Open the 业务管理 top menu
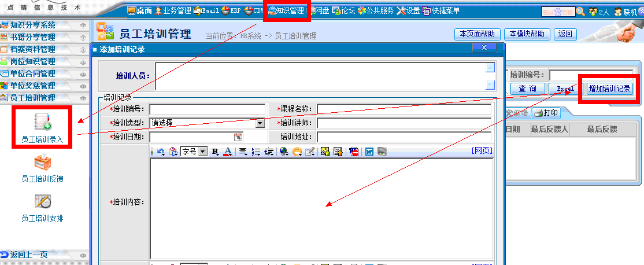 172,10
